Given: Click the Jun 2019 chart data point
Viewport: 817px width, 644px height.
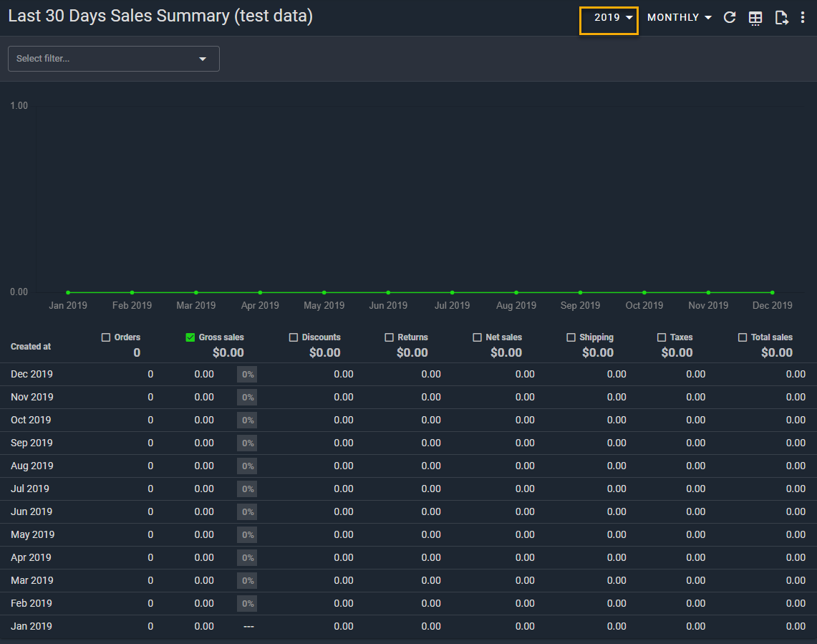Looking at the screenshot, I should coord(388,292).
